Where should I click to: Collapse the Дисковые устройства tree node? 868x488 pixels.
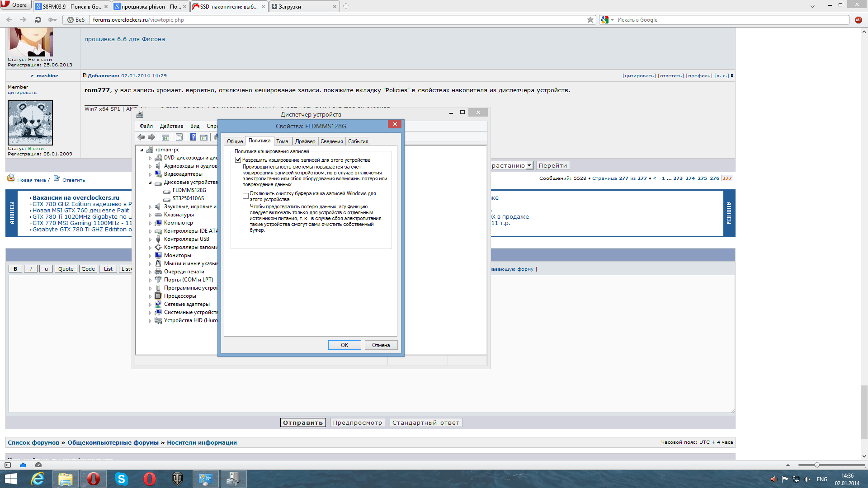(151, 183)
